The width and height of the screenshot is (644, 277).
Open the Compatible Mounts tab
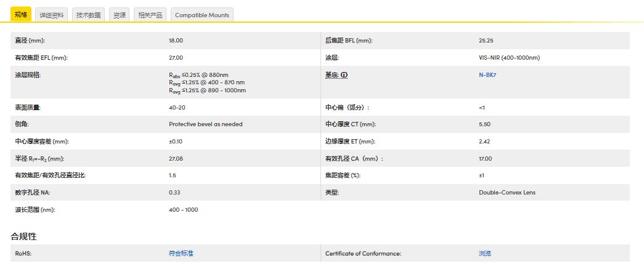tap(202, 15)
